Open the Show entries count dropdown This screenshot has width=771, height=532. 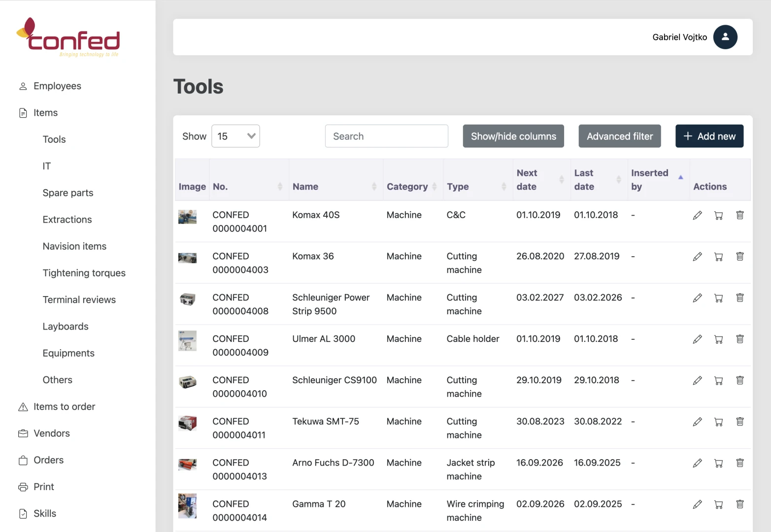pos(235,136)
